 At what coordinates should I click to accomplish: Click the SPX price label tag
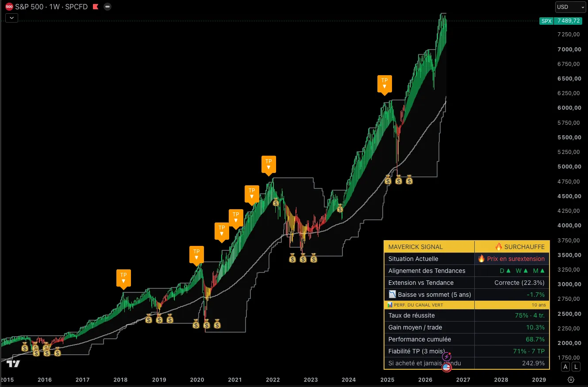point(546,21)
